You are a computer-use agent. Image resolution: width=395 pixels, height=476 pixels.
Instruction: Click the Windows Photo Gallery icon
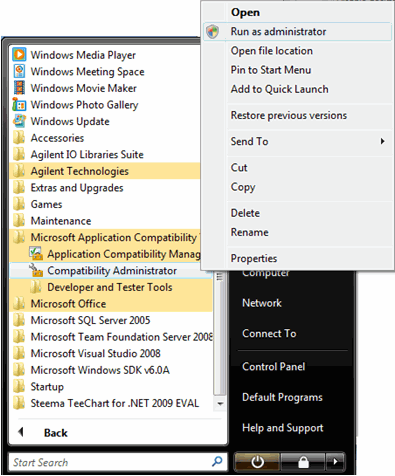[x=19, y=104]
